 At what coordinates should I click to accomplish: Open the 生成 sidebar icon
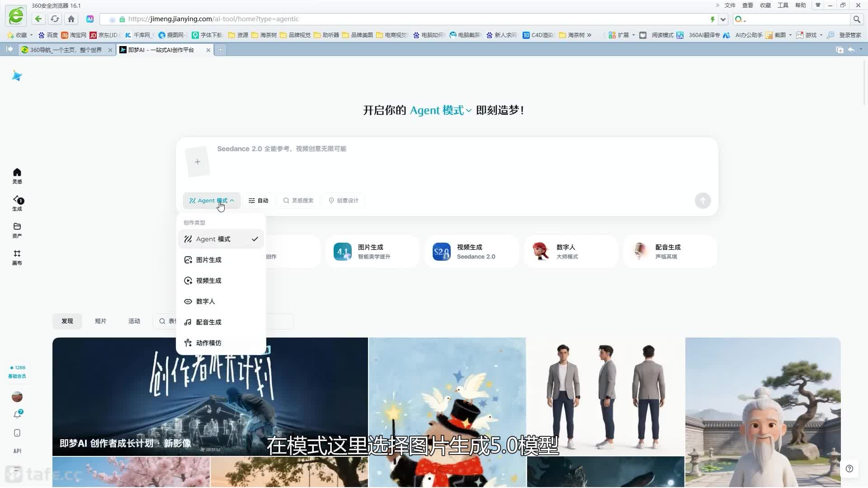[x=17, y=203]
